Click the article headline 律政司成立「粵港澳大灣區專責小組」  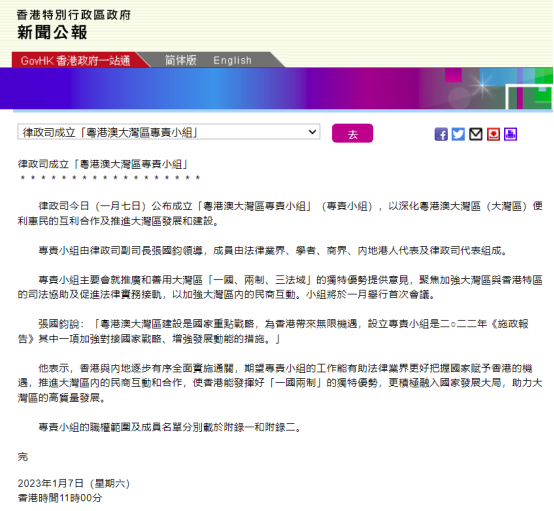point(103,164)
